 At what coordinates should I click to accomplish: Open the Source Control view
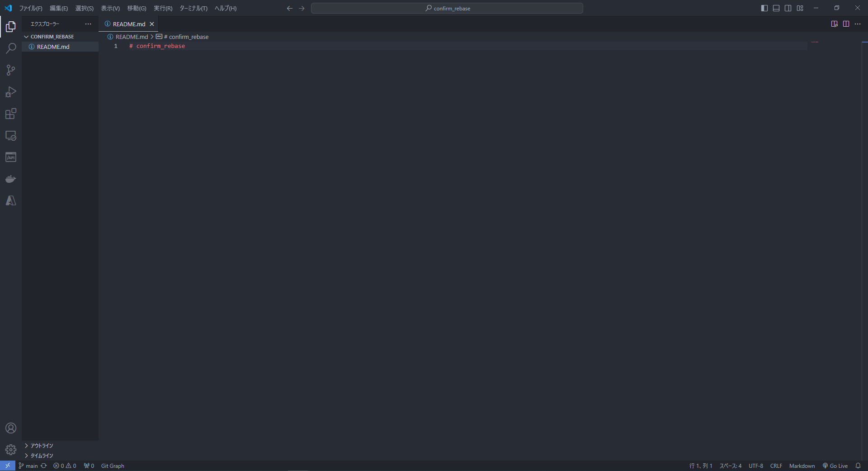coord(10,70)
